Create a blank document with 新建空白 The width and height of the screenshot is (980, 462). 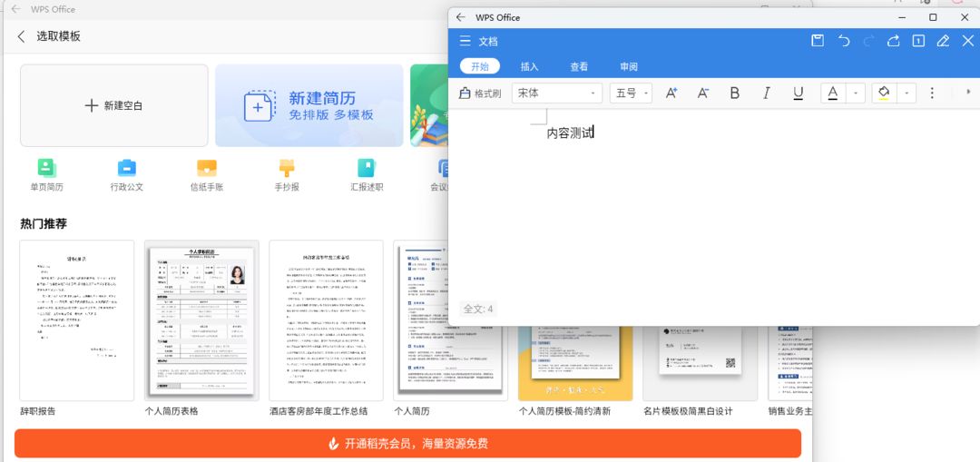[x=113, y=105]
